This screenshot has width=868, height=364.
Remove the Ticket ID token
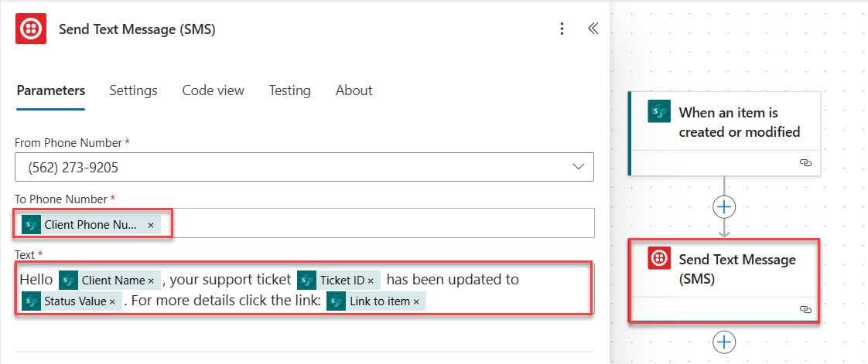(371, 281)
